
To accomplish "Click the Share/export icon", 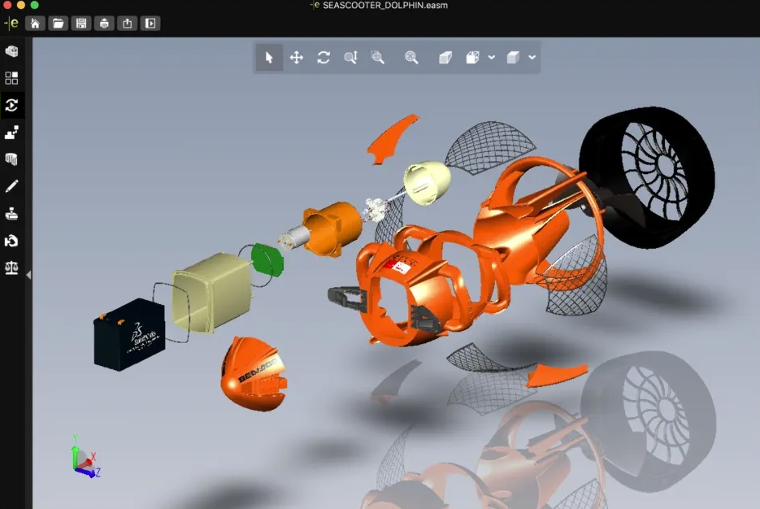I will coord(127,23).
